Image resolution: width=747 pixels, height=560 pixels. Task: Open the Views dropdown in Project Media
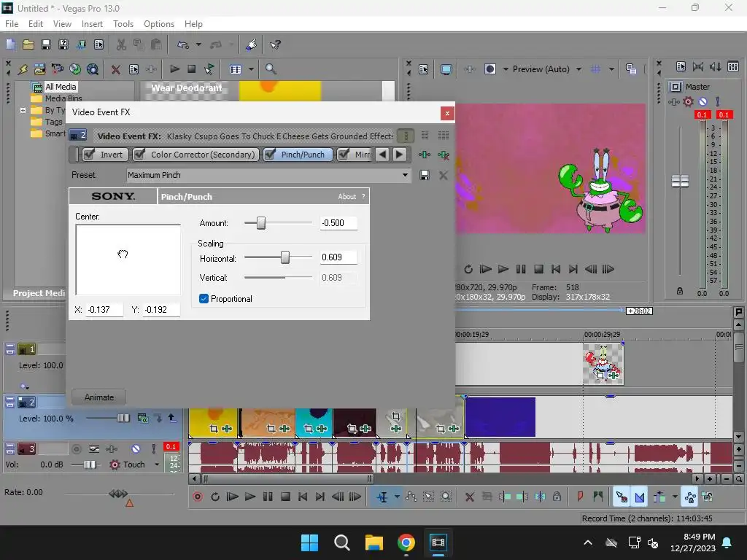(x=251, y=69)
